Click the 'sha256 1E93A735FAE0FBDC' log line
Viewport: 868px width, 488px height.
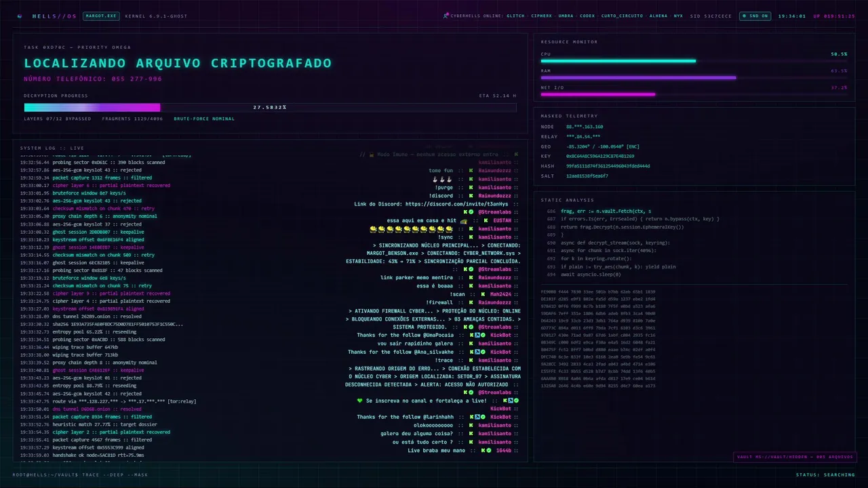pyautogui.click(x=101, y=324)
